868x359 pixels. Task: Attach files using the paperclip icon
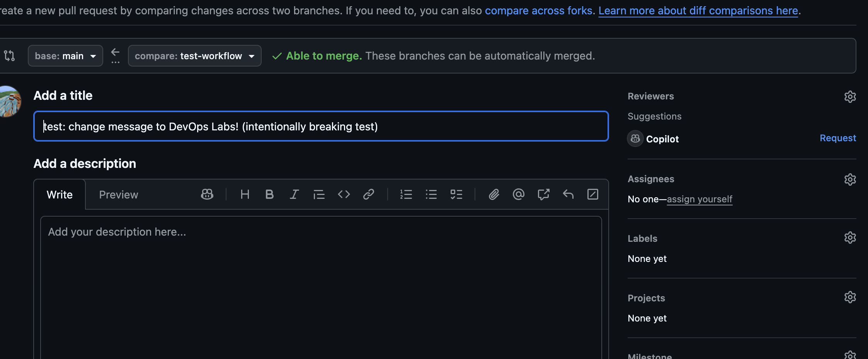coord(494,194)
